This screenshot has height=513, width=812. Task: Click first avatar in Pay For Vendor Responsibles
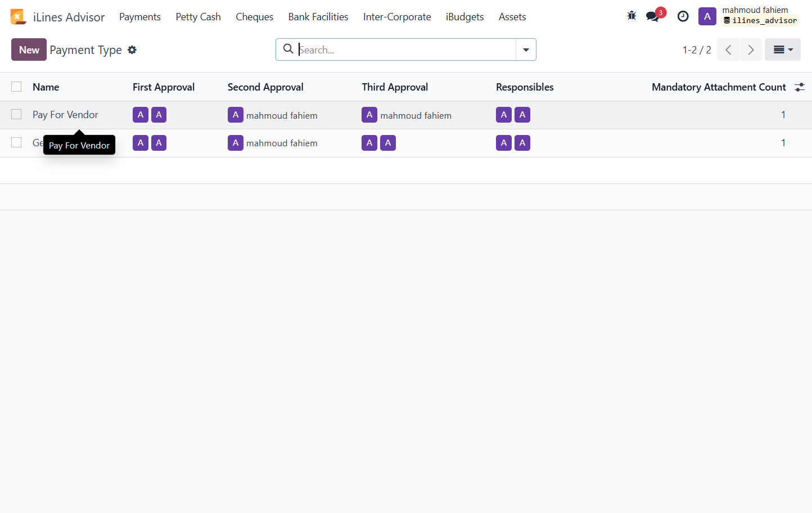tap(504, 115)
